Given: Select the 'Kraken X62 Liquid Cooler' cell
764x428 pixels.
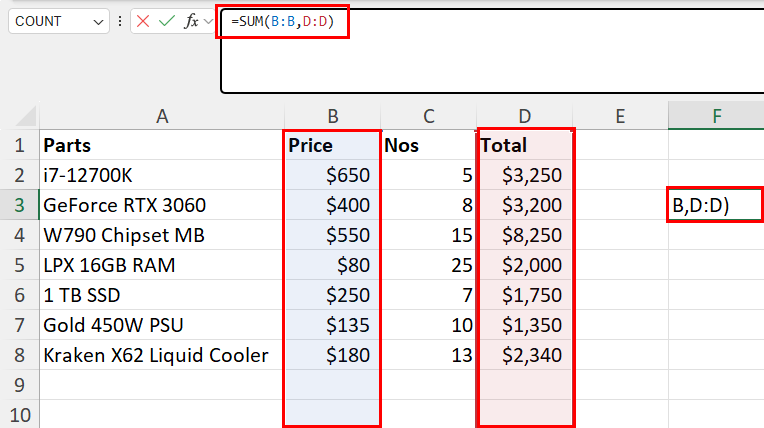Looking at the screenshot, I should (x=162, y=355).
